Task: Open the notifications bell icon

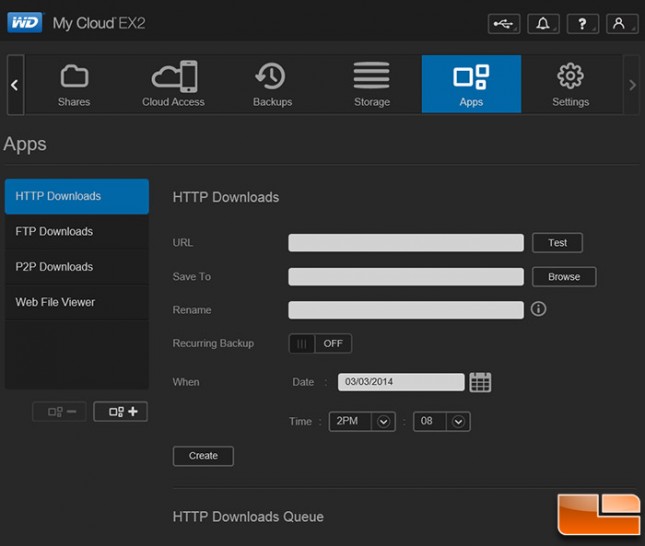Action: click(x=543, y=24)
